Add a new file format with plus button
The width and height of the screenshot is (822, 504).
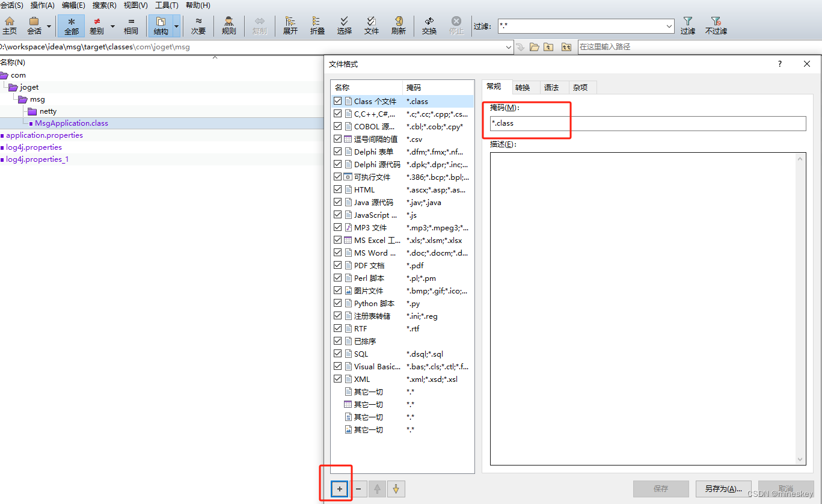click(x=339, y=489)
